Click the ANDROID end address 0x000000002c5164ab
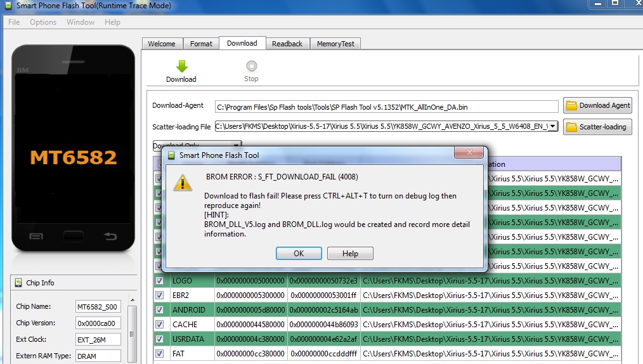This screenshot has height=364, width=643. coord(323,310)
